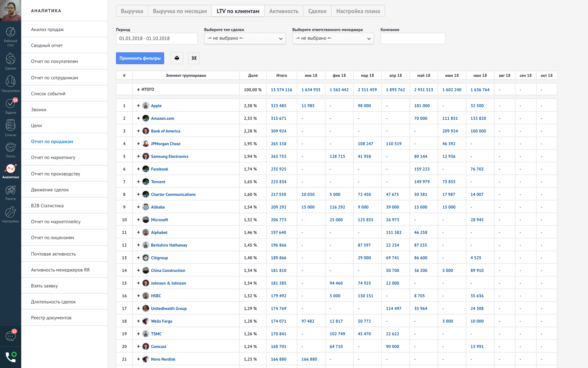
Task: Open the chat icon with 12 badge
Action: [11, 336]
